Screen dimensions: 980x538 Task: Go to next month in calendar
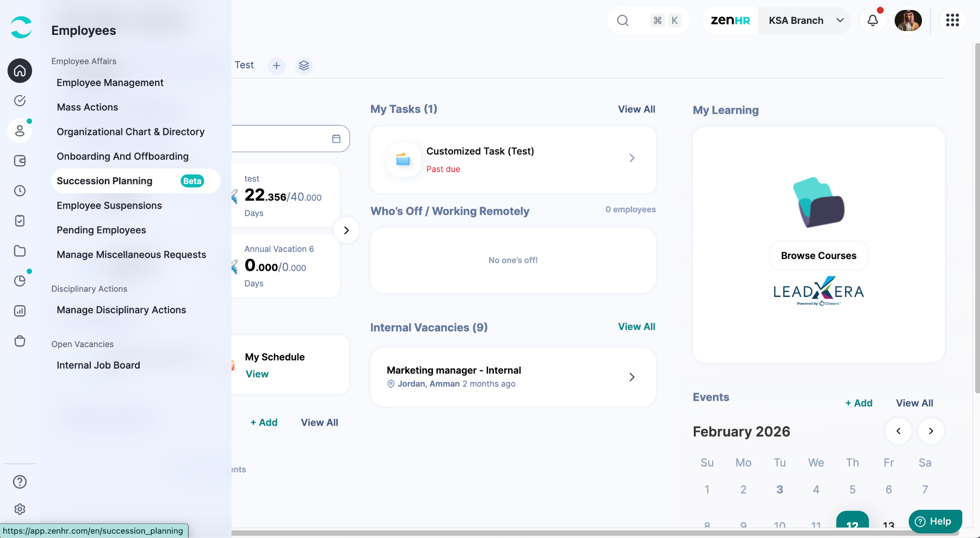[x=931, y=431]
